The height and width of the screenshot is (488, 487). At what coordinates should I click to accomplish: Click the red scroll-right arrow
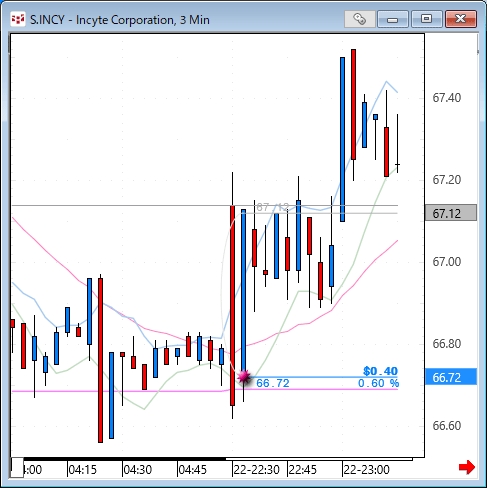467,467
